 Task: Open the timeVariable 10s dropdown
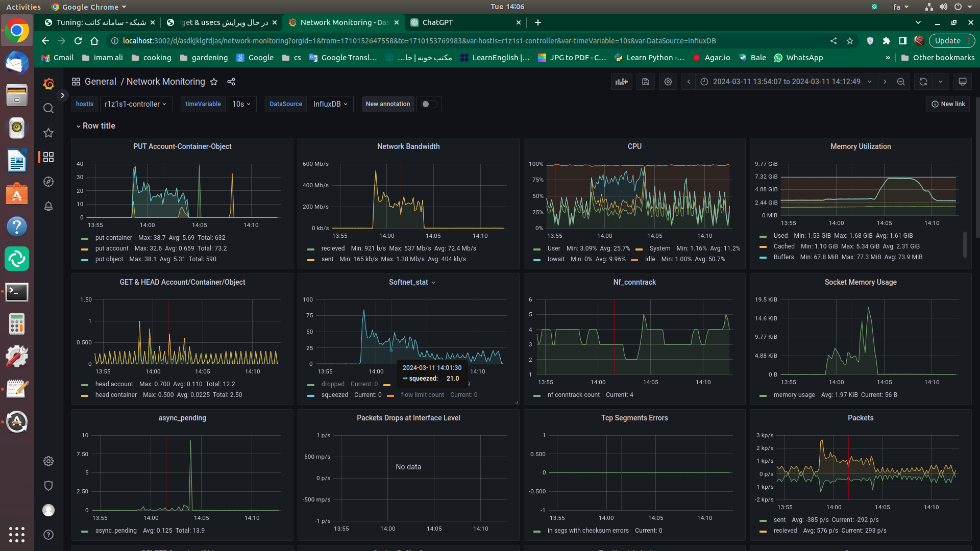241,104
